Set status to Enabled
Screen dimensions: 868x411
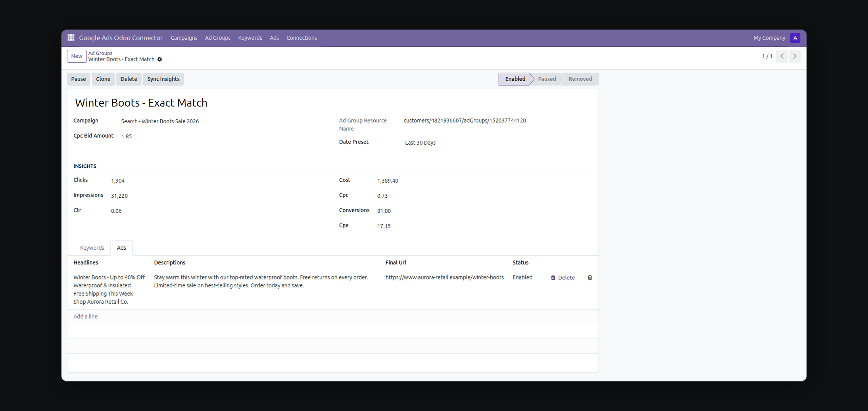(x=515, y=79)
